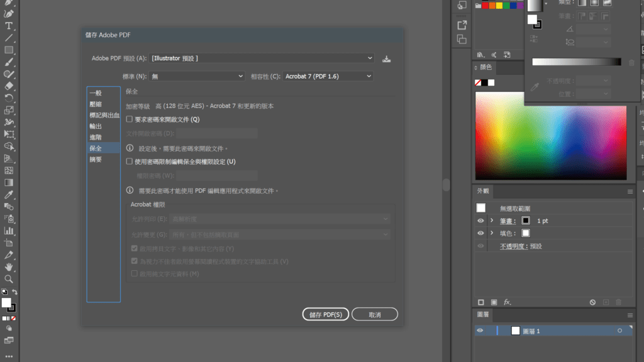This screenshot has height=362, width=644.
Task: Switch to the 壓縮 section
Action: [x=96, y=104]
